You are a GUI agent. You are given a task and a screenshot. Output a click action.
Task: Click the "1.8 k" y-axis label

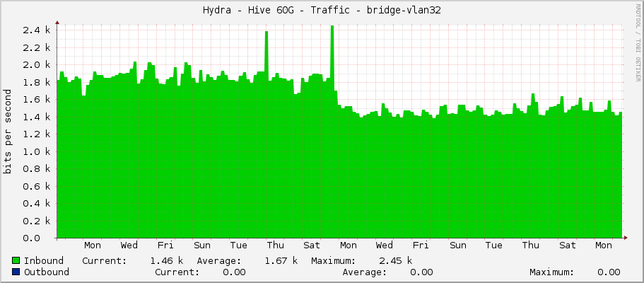tap(37, 82)
